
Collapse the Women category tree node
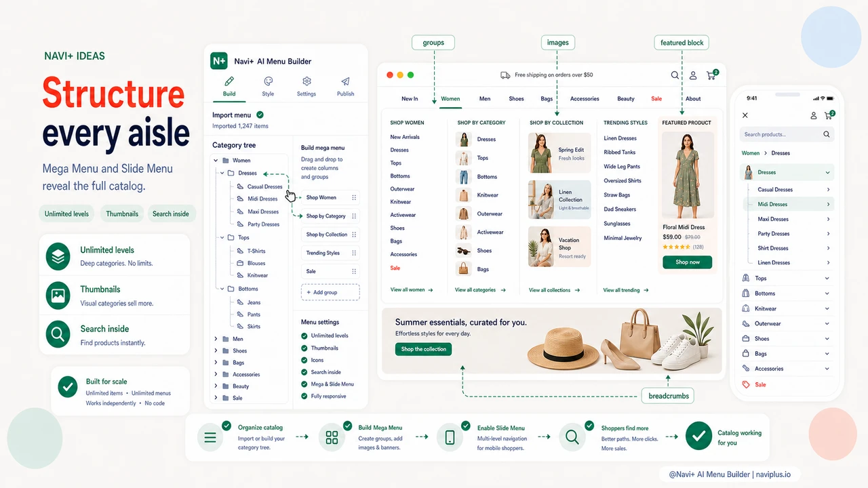[x=216, y=161]
